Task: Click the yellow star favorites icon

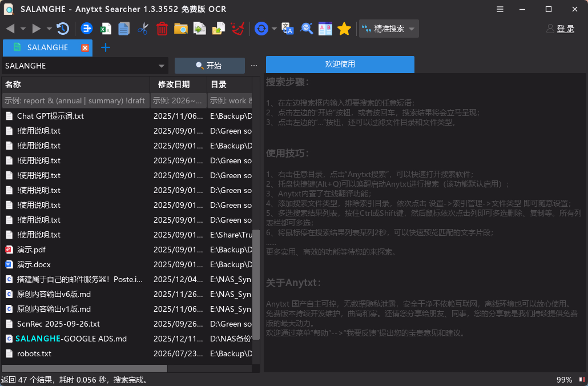Action: point(344,29)
